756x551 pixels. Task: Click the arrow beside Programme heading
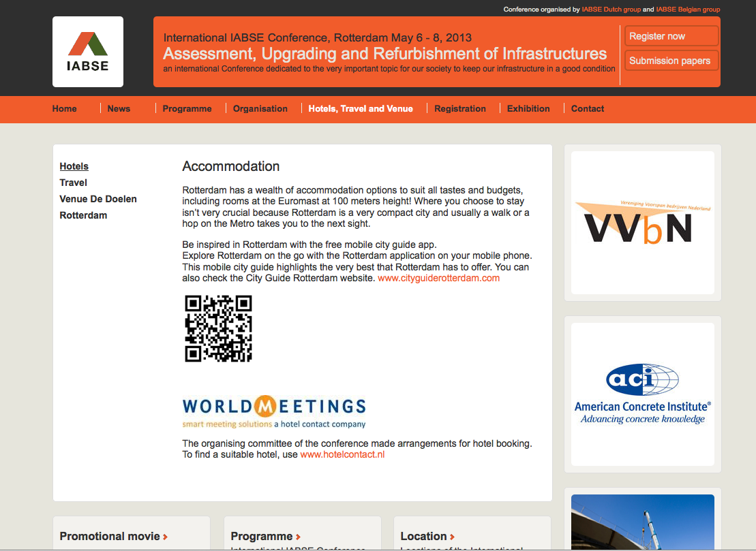[x=298, y=537]
